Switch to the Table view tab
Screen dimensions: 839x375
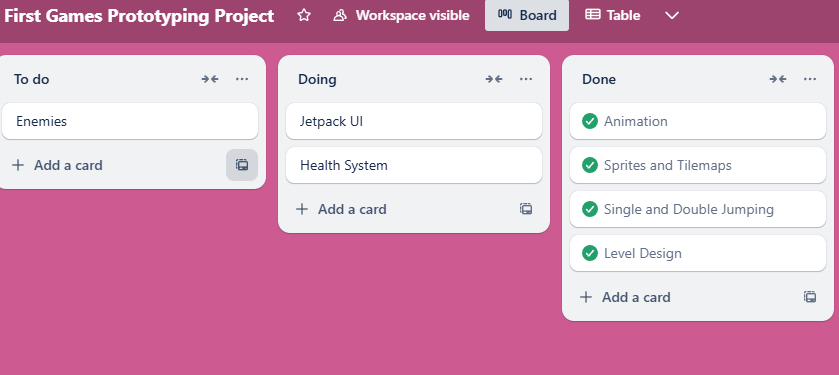tap(613, 16)
